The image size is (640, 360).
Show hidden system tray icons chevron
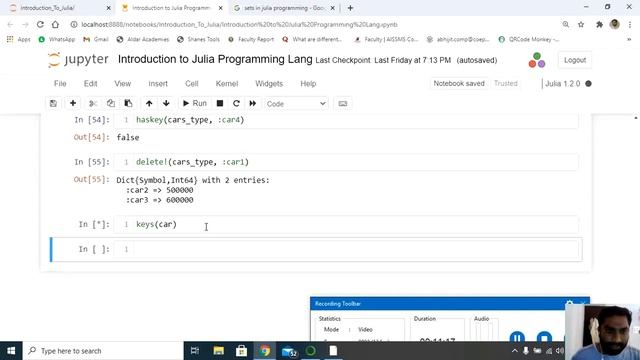point(514,351)
